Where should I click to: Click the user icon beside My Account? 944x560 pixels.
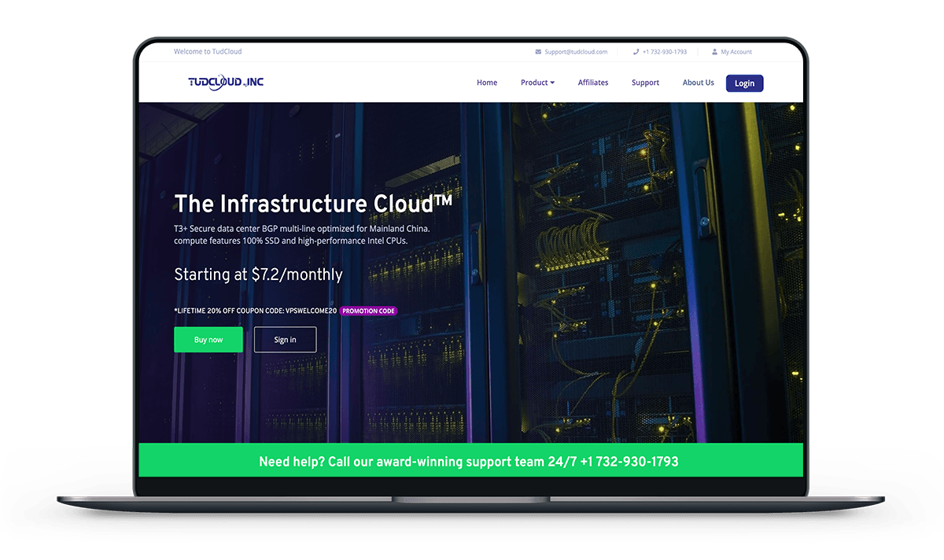pyautogui.click(x=714, y=52)
